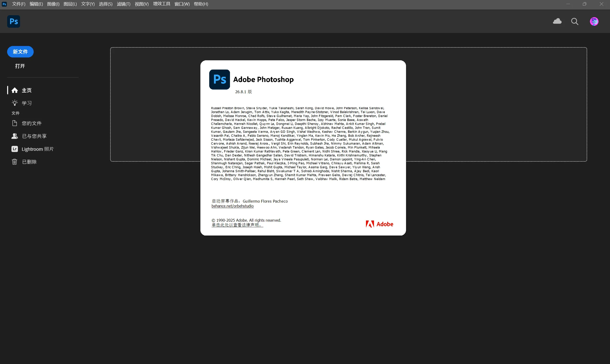Open the user profile avatar

click(x=594, y=22)
